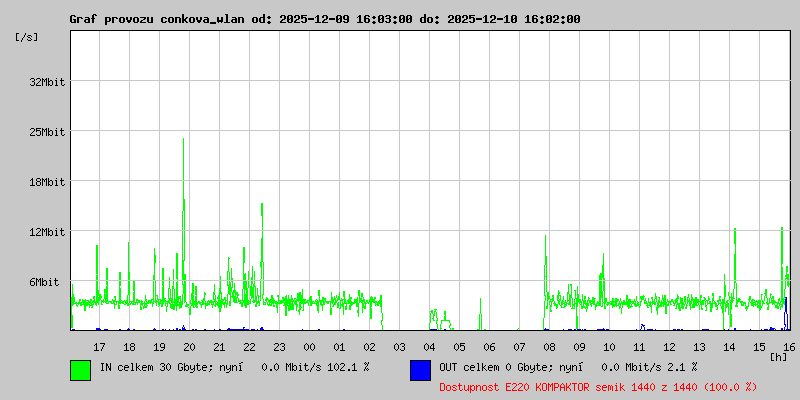Click hour label '18' on time axis
Image resolution: width=800 pixels, height=400 pixels.
tap(130, 347)
